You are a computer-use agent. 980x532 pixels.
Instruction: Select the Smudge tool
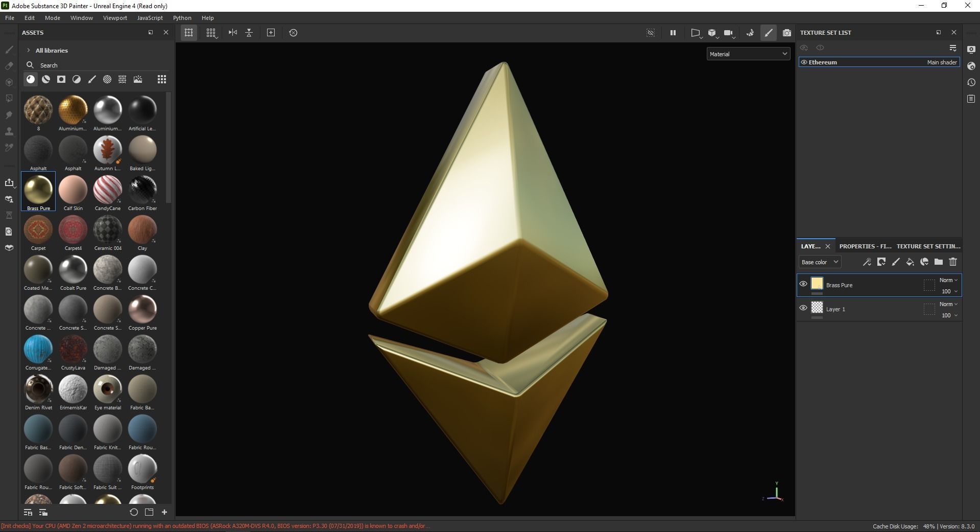pyautogui.click(x=9, y=115)
